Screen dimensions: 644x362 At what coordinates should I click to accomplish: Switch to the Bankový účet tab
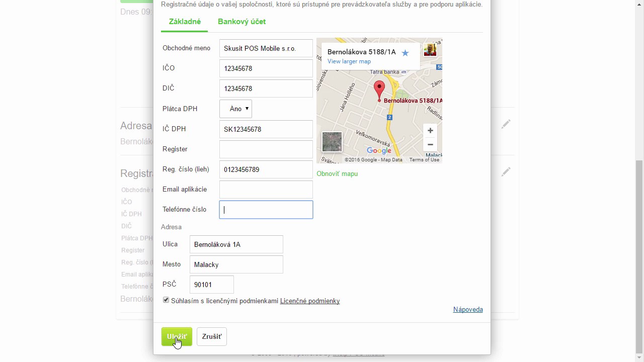(x=242, y=22)
